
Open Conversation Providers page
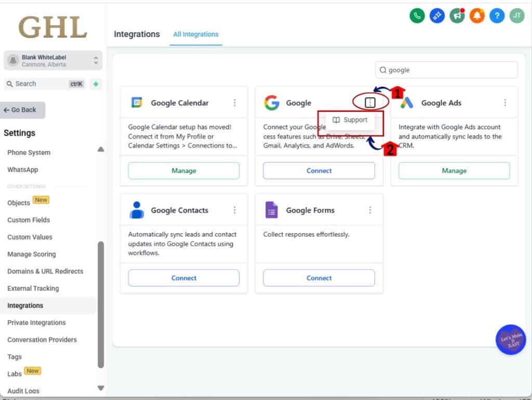(42, 340)
